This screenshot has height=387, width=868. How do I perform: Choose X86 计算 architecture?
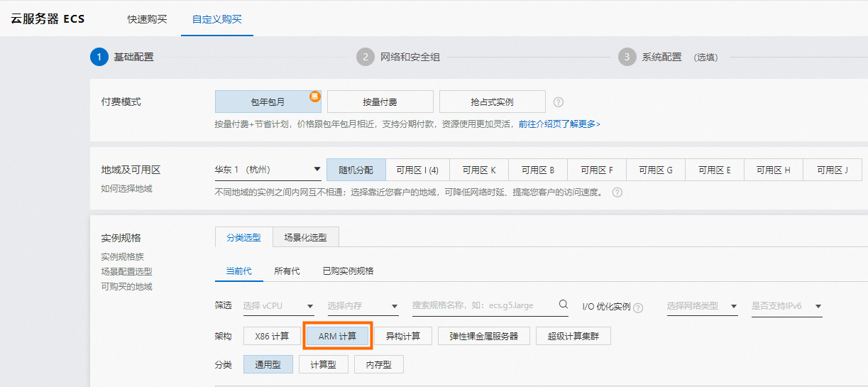272,336
